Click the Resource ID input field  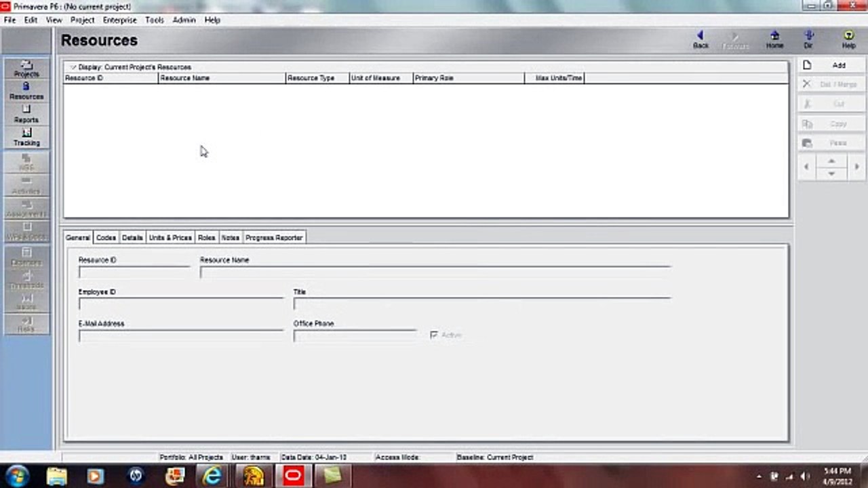[x=134, y=272]
